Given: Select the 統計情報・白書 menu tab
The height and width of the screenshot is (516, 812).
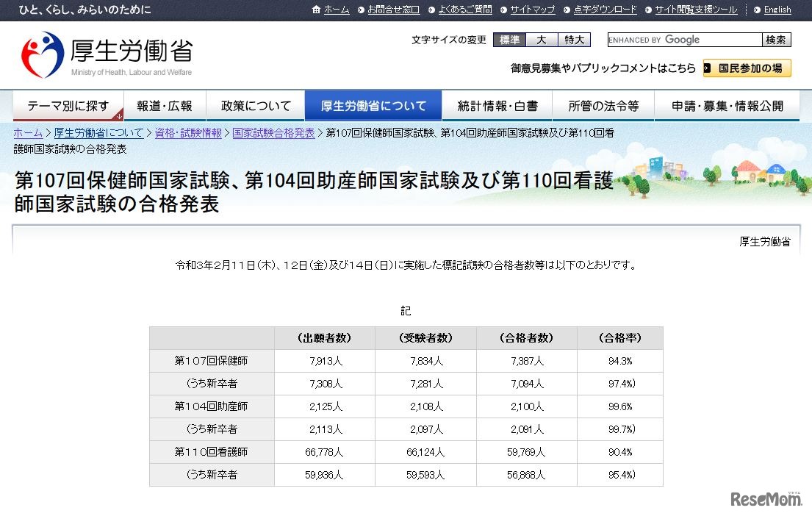Looking at the screenshot, I should tap(497, 106).
